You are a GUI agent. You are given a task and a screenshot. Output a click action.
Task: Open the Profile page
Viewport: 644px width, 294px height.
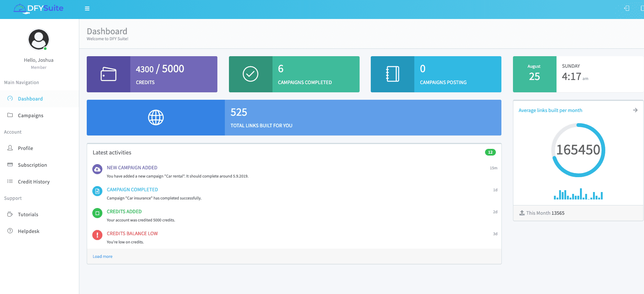[x=39, y=148]
